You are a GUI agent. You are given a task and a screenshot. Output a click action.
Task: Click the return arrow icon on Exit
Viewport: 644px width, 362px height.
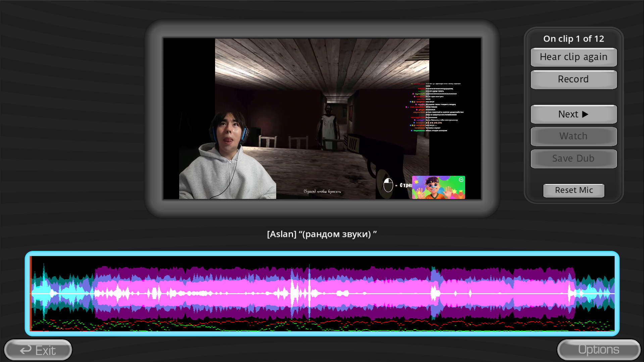pyautogui.click(x=26, y=350)
